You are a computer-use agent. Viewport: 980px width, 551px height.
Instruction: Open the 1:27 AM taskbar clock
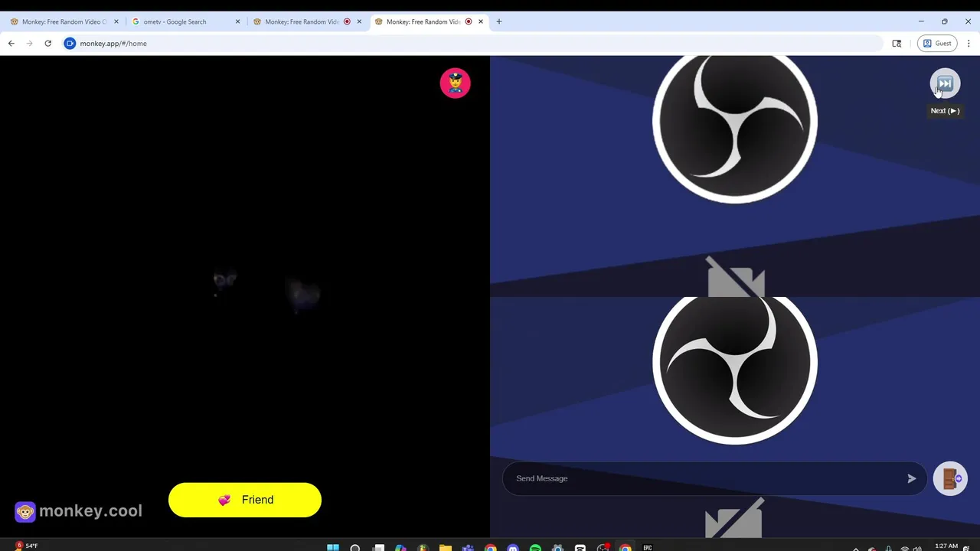click(946, 546)
